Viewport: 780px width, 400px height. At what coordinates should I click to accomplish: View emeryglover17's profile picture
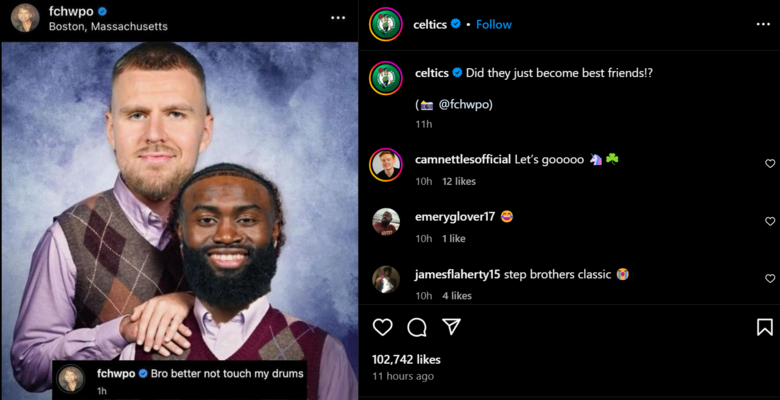pyautogui.click(x=386, y=222)
